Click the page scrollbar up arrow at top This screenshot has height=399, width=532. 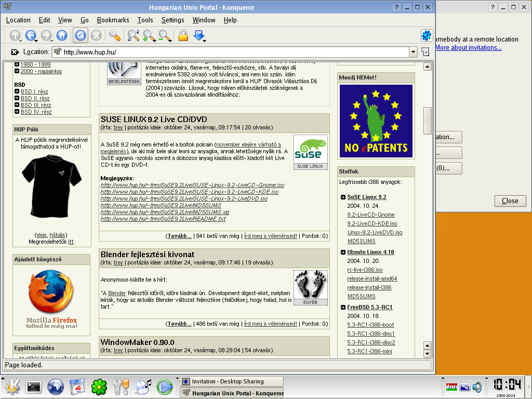coord(427,67)
